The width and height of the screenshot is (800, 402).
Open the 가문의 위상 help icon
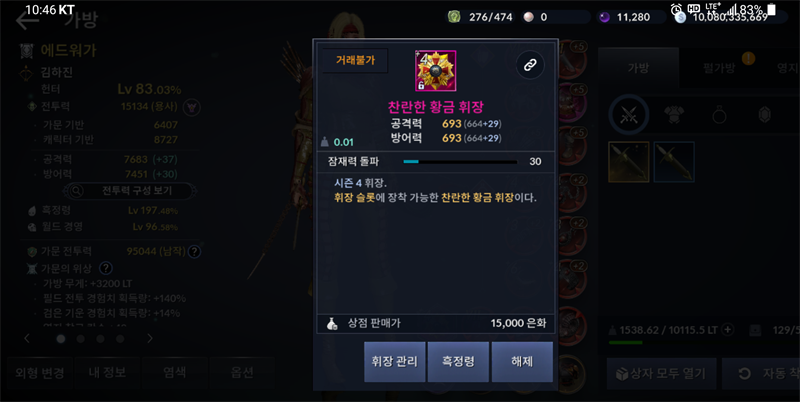pyautogui.click(x=106, y=268)
